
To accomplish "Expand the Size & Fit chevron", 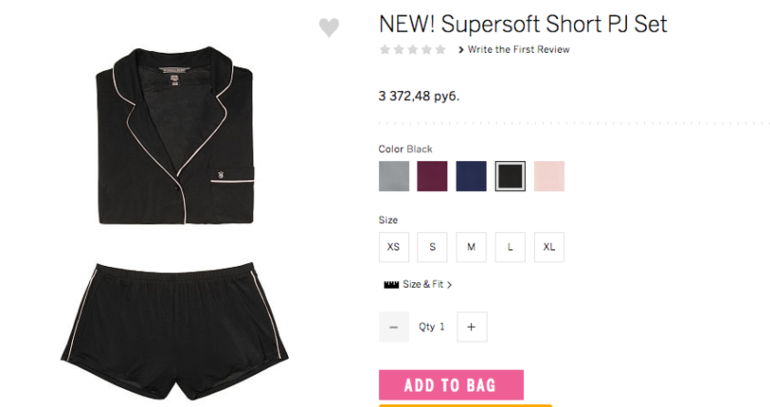I will point(449,285).
